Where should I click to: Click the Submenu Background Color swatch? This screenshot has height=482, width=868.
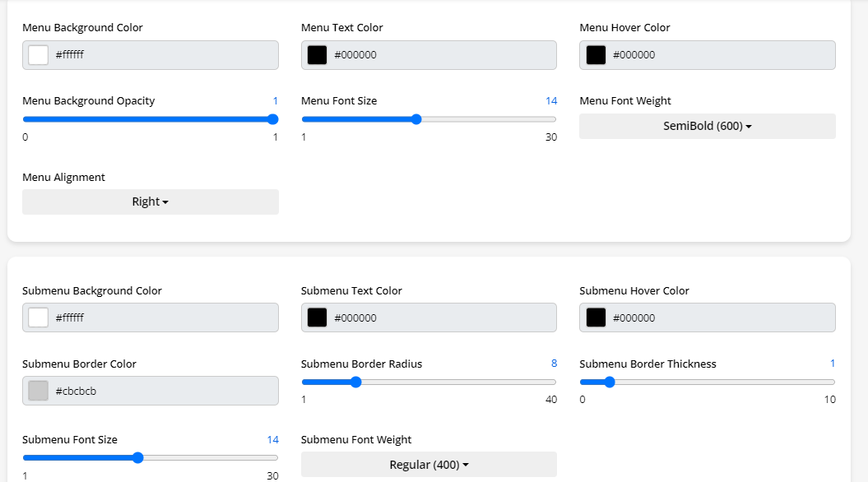point(38,317)
